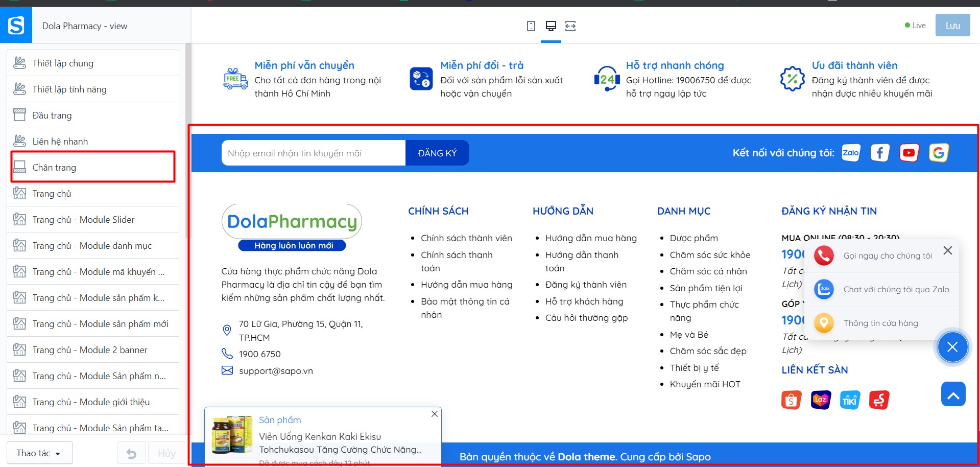Open Thiết lập chung settings

pos(93,63)
